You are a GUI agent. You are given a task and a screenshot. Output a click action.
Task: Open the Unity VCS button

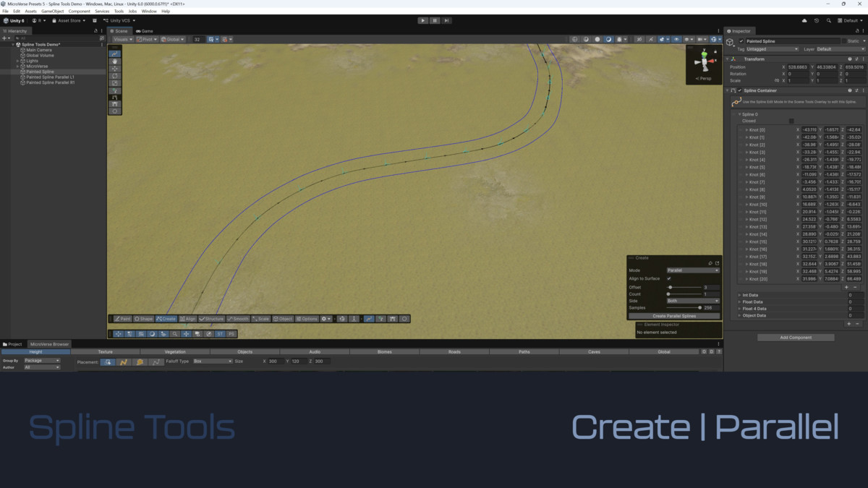click(120, 20)
